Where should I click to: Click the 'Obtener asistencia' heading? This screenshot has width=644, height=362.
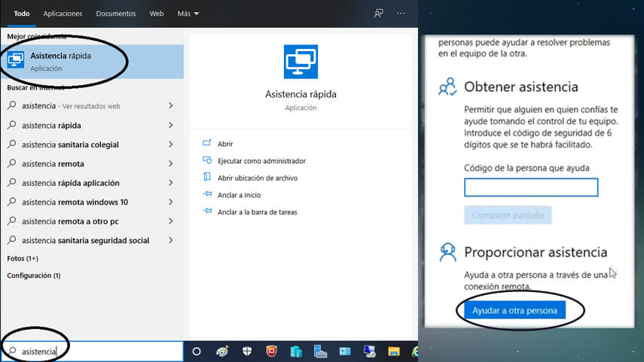click(520, 87)
